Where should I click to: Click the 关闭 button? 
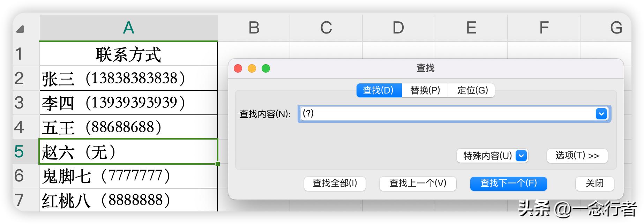coord(594,184)
